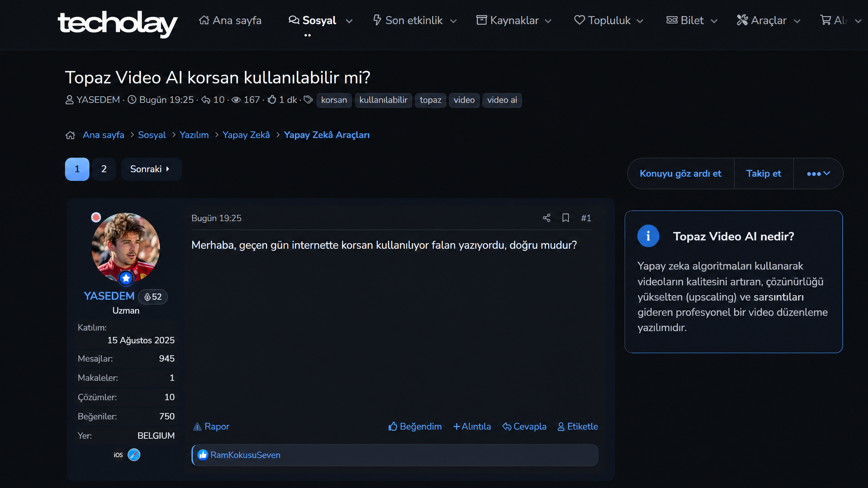Click the Uzman user title
The image size is (868, 488).
[x=126, y=311]
